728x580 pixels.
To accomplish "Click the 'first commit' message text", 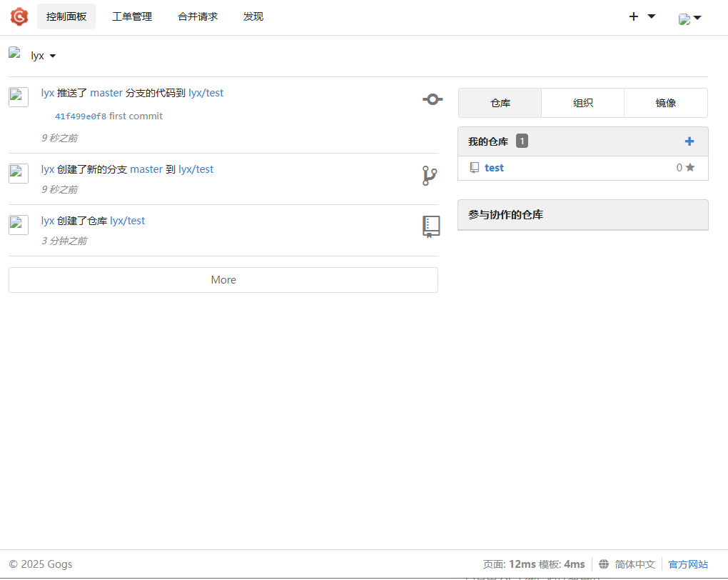I will coord(136,116).
